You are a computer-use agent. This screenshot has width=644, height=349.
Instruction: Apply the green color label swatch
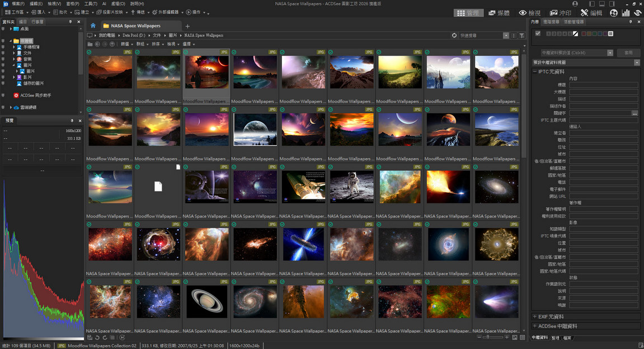tap(594, 34)
